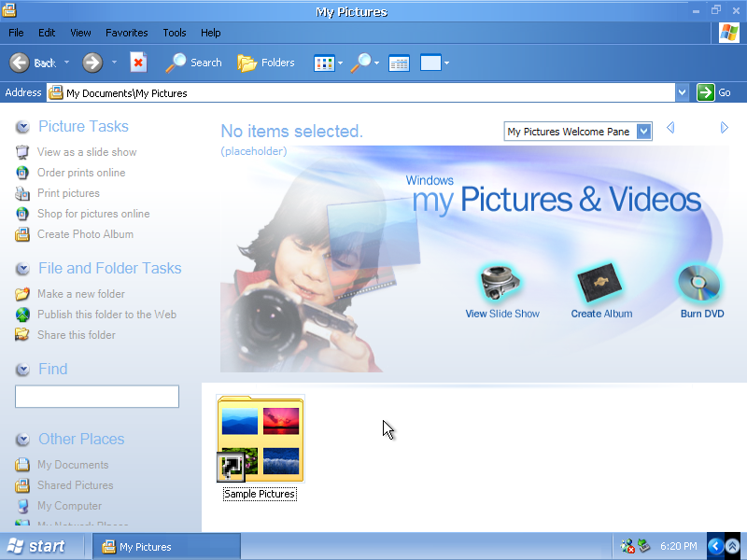Click the Start button on taskbar
The height and width of the screenshot is (560, 747).
click(x=37, y=546)
